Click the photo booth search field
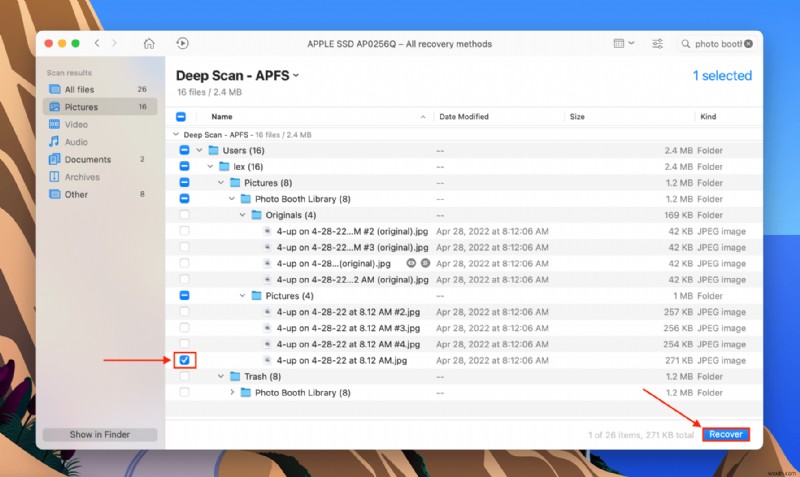Image resolution: width=800 pixels, height=477 pixels. (x=717, y=44)
